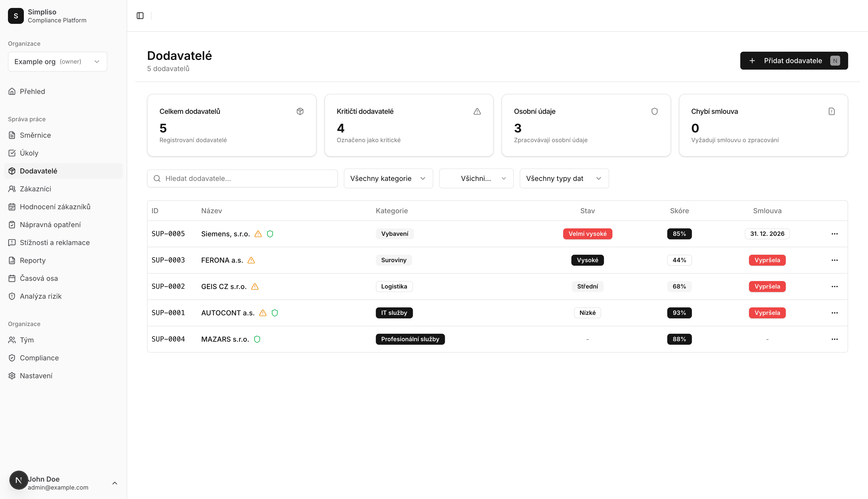This screenshot has width=868, height=499.
Task: Expand the Example org organization selector
Action: click(58, 62)
